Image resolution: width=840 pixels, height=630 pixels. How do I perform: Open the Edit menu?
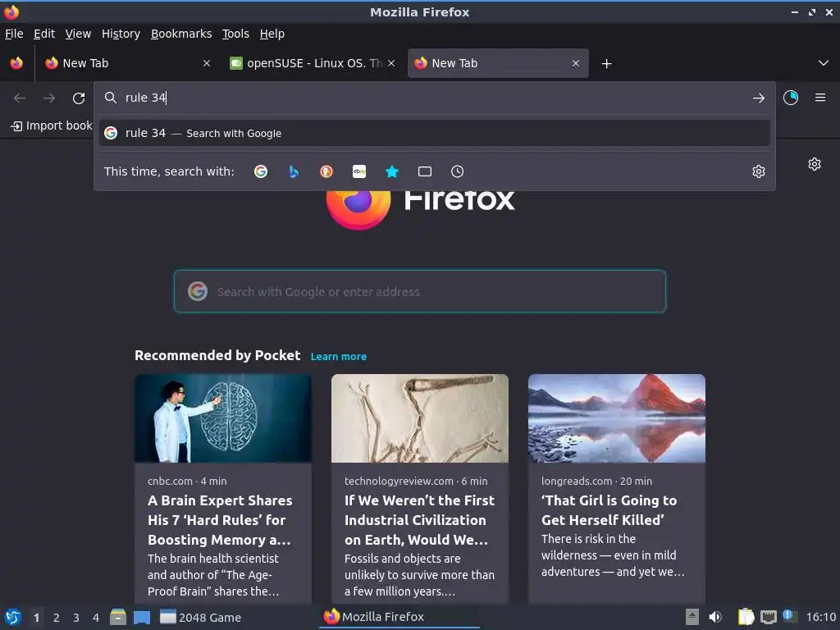pos(44,34)
